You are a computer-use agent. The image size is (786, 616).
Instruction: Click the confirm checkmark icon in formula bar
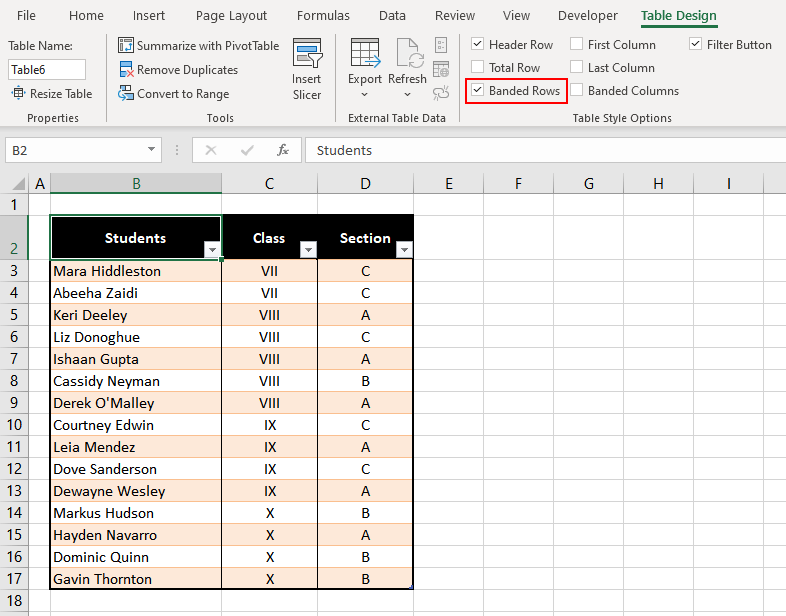[x=247, y=150]
